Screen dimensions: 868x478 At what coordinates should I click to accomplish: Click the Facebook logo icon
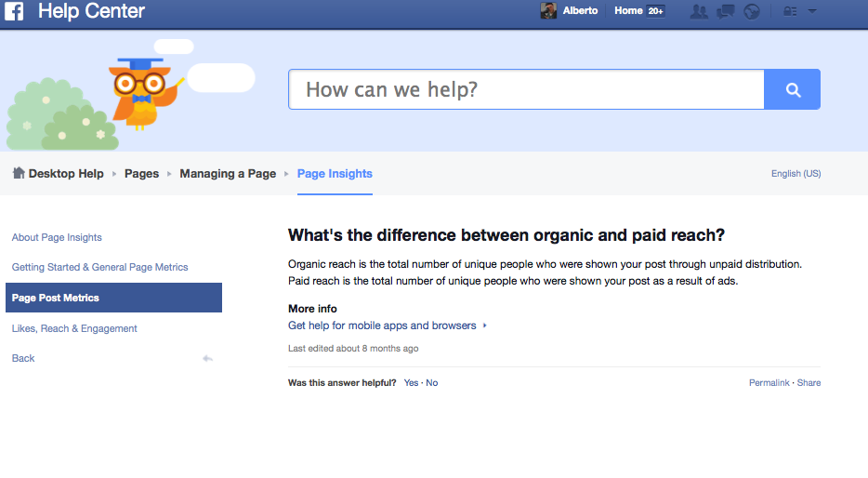point(14,11)
